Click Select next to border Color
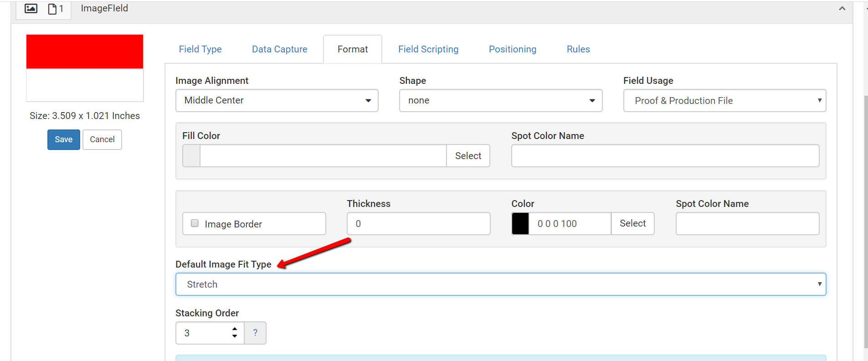This screenshot has height=361, width=868. [x=632, y=223]
